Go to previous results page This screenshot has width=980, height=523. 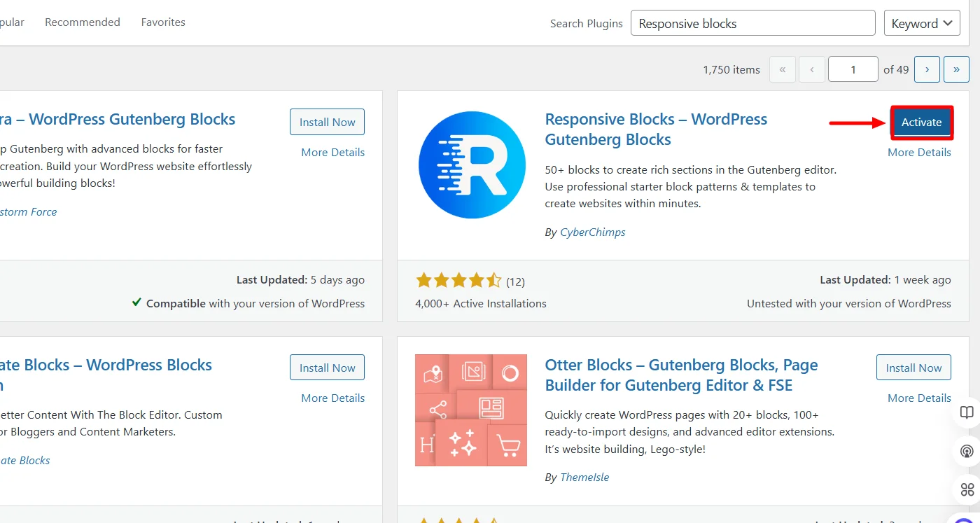(812, 69)
